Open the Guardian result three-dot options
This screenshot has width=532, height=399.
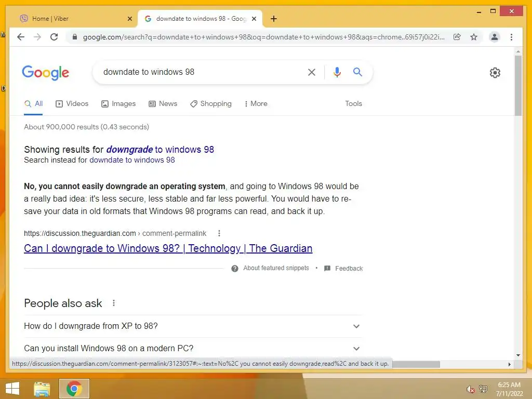(219, 233)
